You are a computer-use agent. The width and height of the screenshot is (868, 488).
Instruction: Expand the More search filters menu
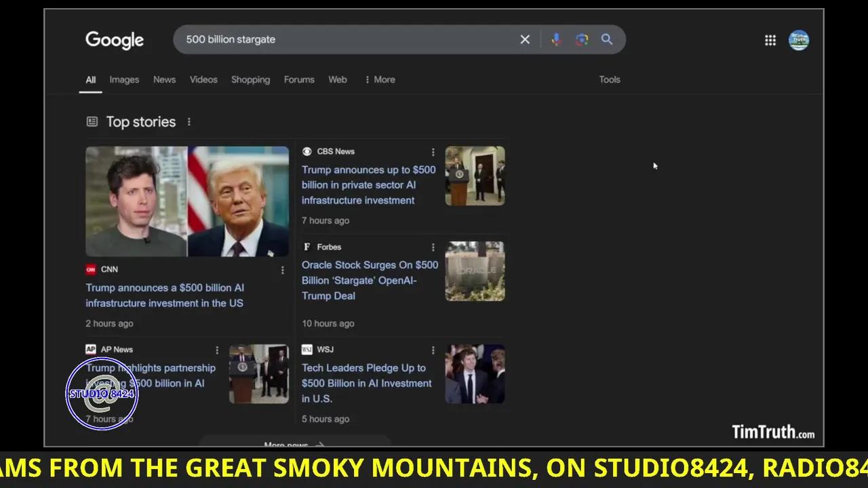(380, 79)
